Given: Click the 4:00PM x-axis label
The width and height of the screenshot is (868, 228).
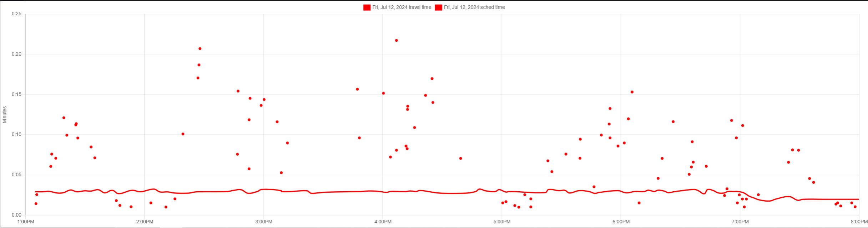Looking at the screenshot, I should pyautogui.click(x=383, y=222).
